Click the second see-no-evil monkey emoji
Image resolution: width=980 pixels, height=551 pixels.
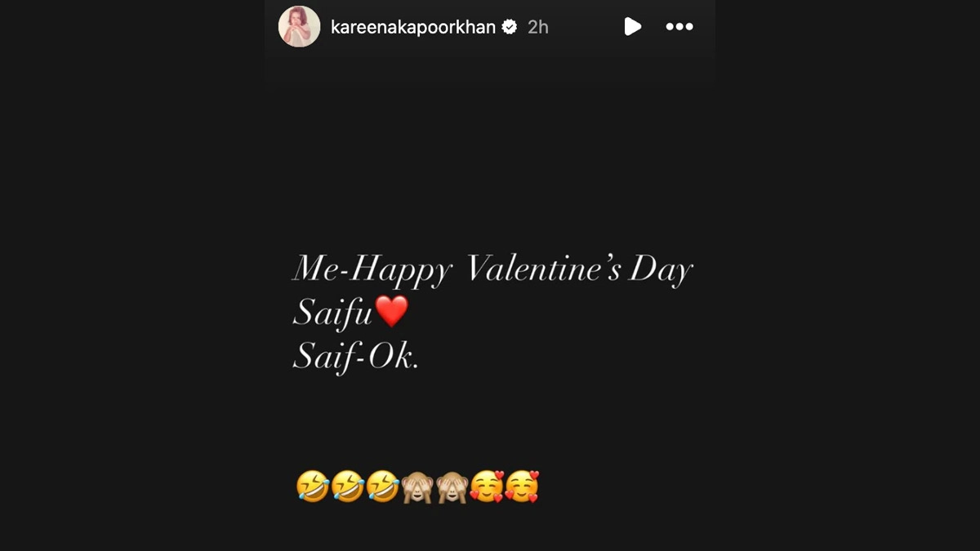[452, 487]
